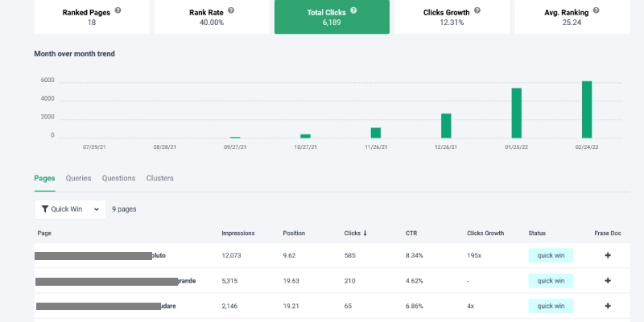Click the help icon beside Total Clicks
Screen dimensions: 644x322
(353, 10)
